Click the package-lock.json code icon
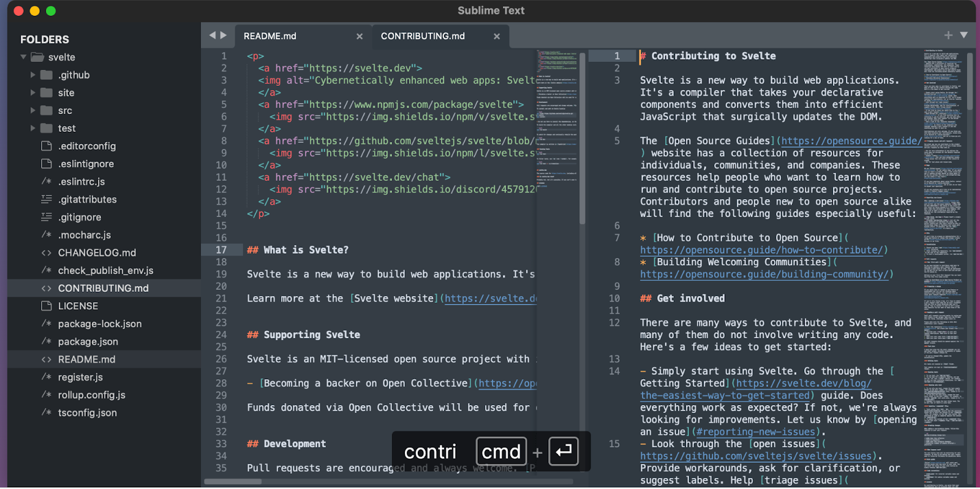980x489 pixels. pyautogui.click(x=47, y=324)
